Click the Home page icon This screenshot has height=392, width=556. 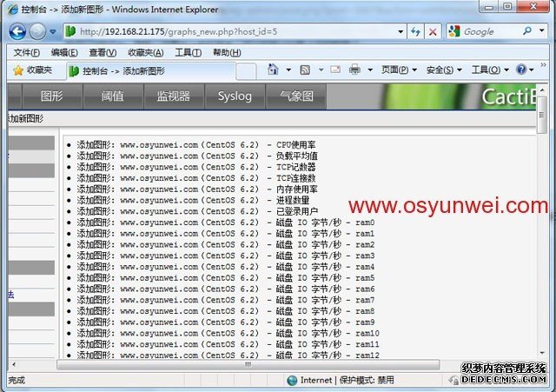click(x=273, y=70)
